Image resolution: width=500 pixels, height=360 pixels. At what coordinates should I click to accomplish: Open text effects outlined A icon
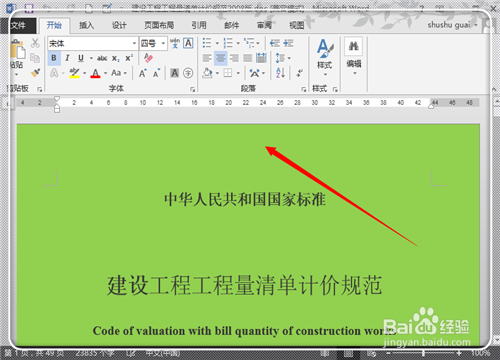coord(54,73)
